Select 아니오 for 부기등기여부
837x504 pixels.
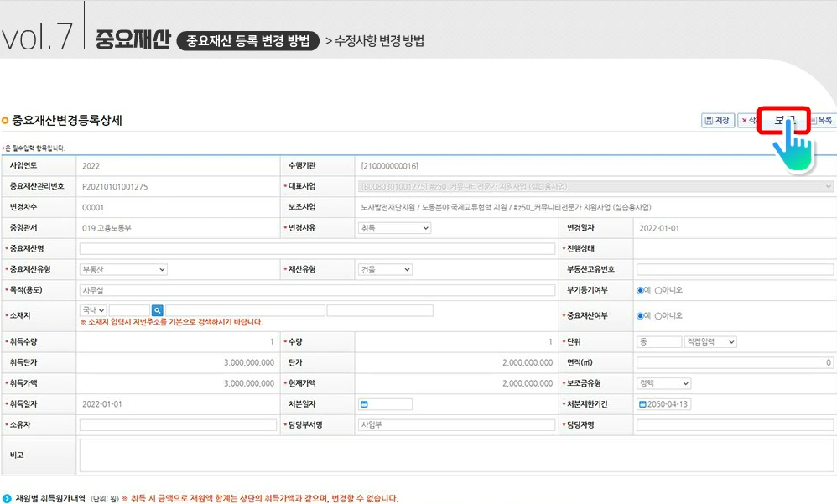(x=658, y=290)
